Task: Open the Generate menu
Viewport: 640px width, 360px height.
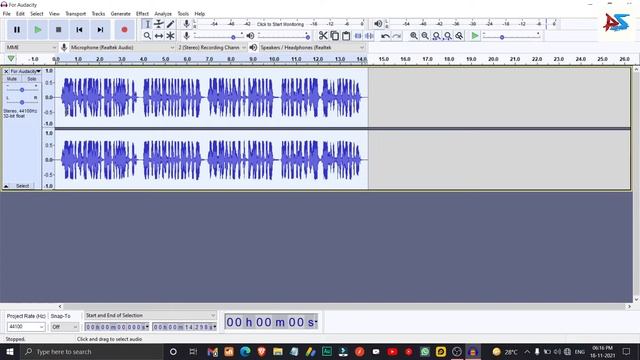Action: pos(120,14)
